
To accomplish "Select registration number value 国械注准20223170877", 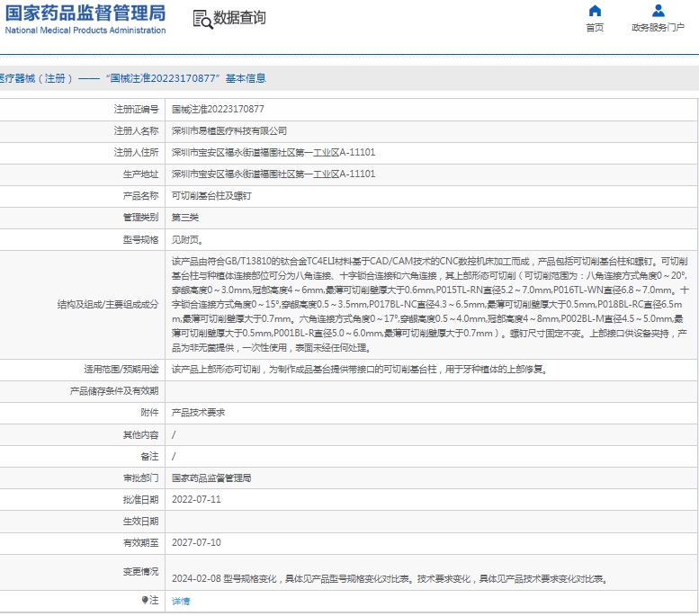I will click(x=218, y=109).
